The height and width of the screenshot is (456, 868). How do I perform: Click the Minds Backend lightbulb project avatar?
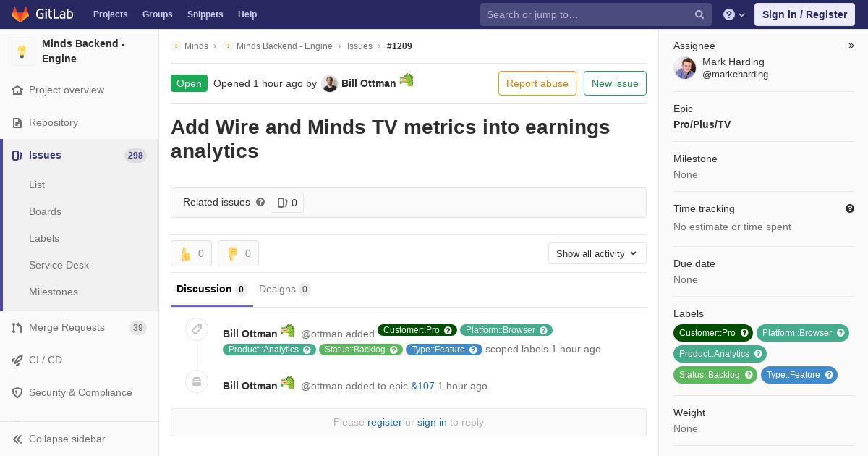coord(22,51)
